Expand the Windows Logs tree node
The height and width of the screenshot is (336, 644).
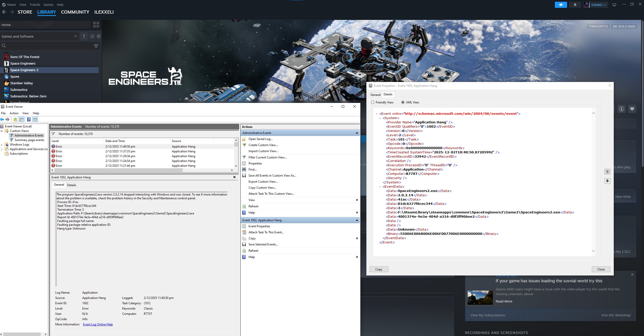pyautogui.click(x=2, y=145)
